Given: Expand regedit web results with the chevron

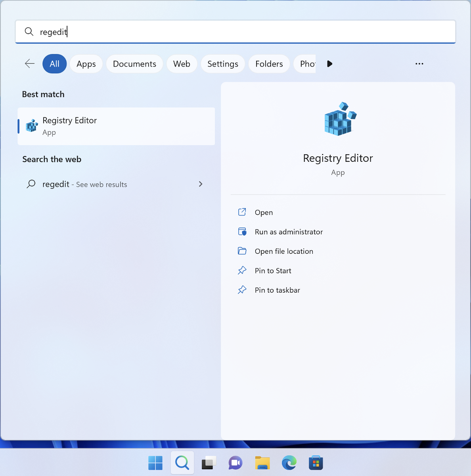Looking at the screenshot, I should 201,184.
